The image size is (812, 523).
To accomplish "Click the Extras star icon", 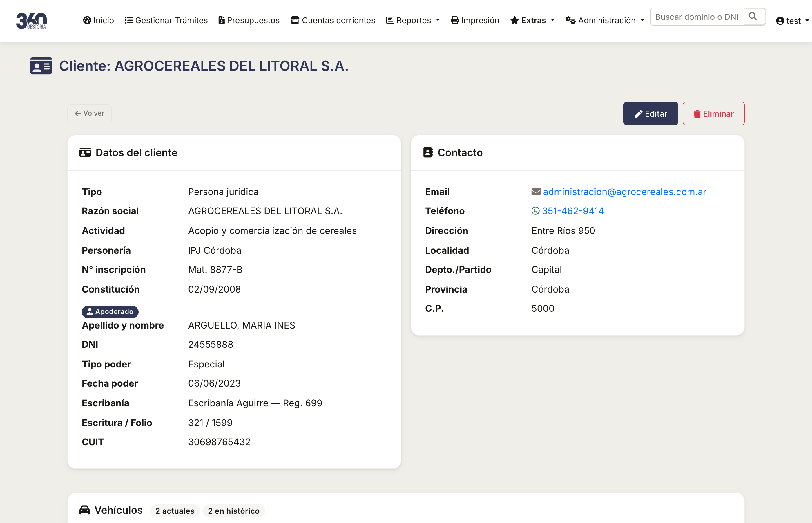I will [x=514, y=20].
